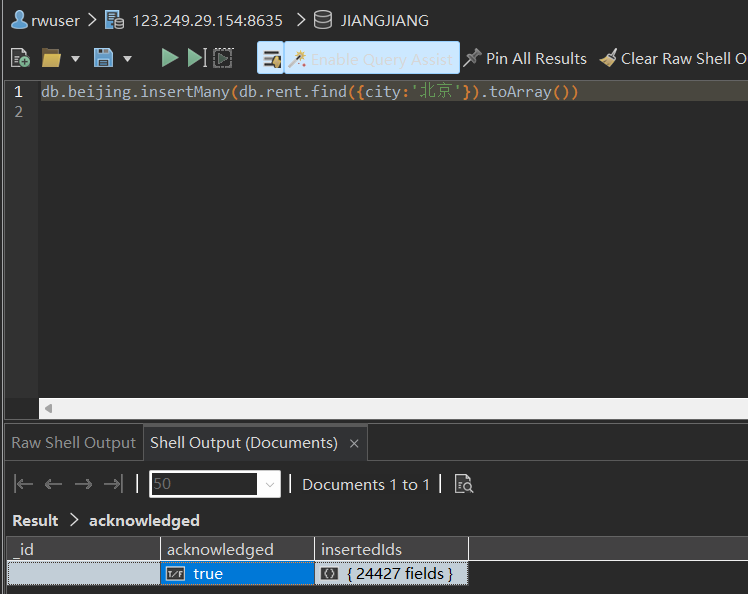Run the entire script
Image resolution: width=748 pixels, height=594 pixels.
[x=169, y=58]
